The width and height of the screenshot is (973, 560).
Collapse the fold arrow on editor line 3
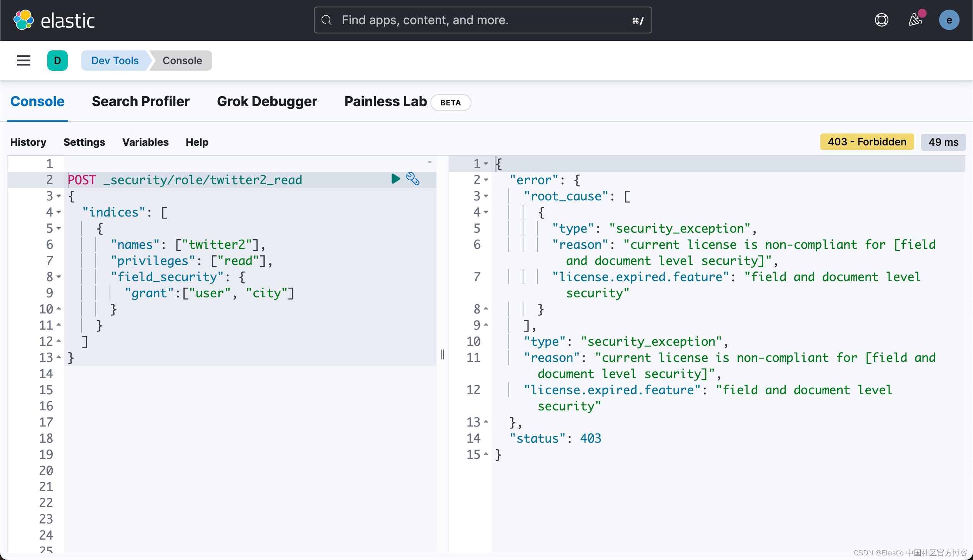coord(59,196)
